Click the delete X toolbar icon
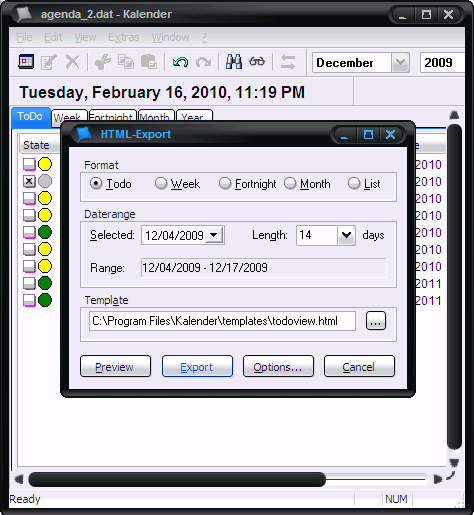474x515 pixels. tap(72, 62)
